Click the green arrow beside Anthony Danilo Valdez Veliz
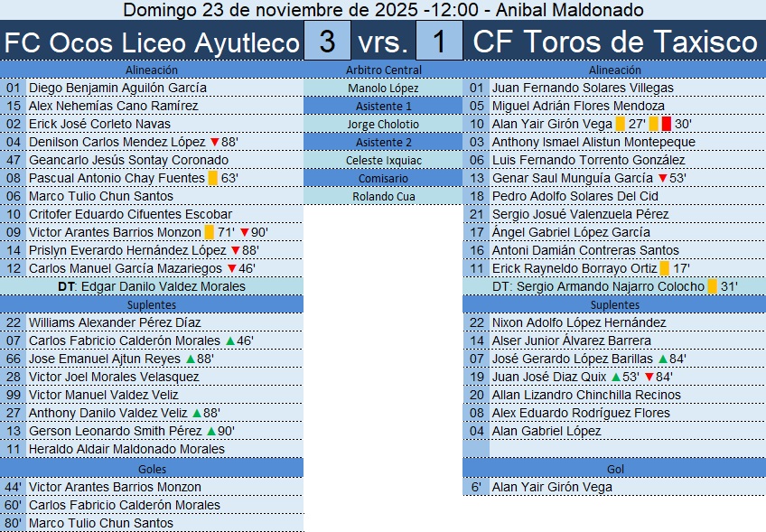Viewport: 766px width, 532px height. 197,413
